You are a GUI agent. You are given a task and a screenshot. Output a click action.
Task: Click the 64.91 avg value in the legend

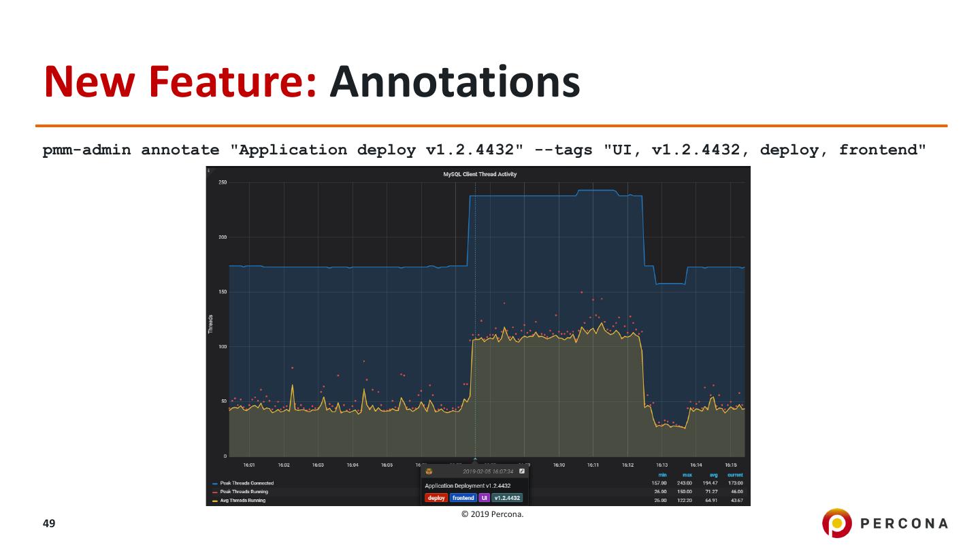711,500
